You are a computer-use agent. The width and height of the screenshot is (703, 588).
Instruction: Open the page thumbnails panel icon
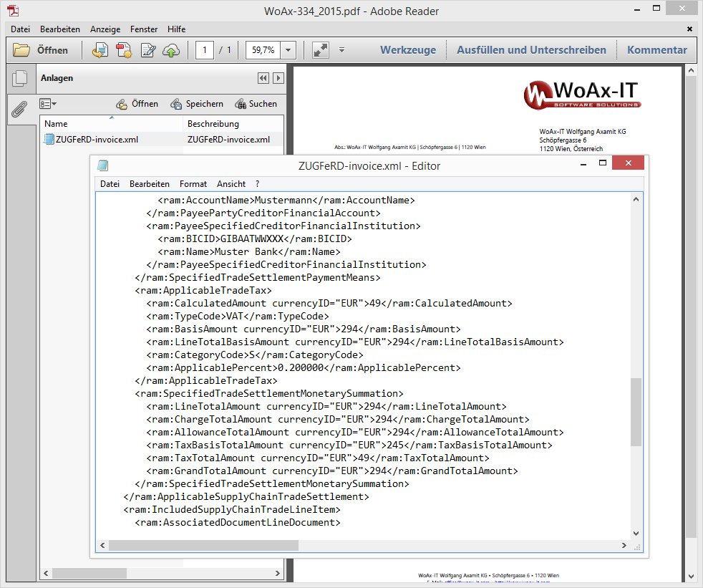coord(20,79)
